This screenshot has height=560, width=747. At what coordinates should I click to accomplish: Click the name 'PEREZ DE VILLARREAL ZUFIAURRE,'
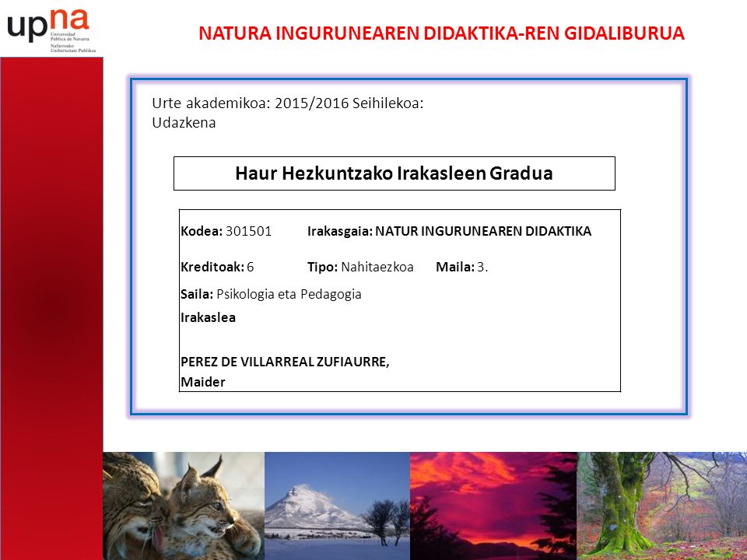click(285, 362)
